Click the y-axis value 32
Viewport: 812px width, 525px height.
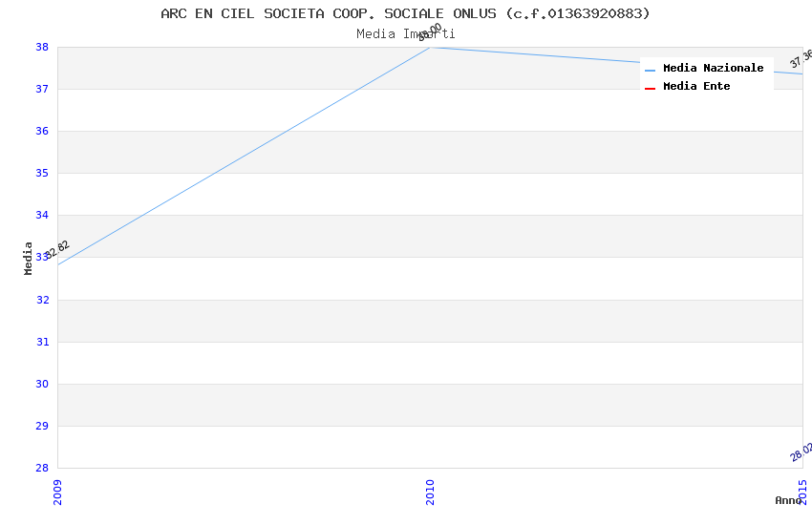click(42, 300)
